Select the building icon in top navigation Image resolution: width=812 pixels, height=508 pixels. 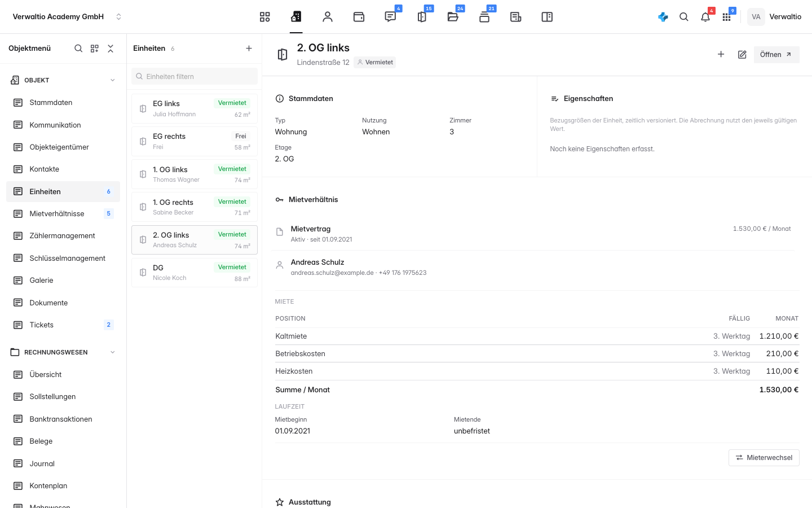[x=296, y=17]
